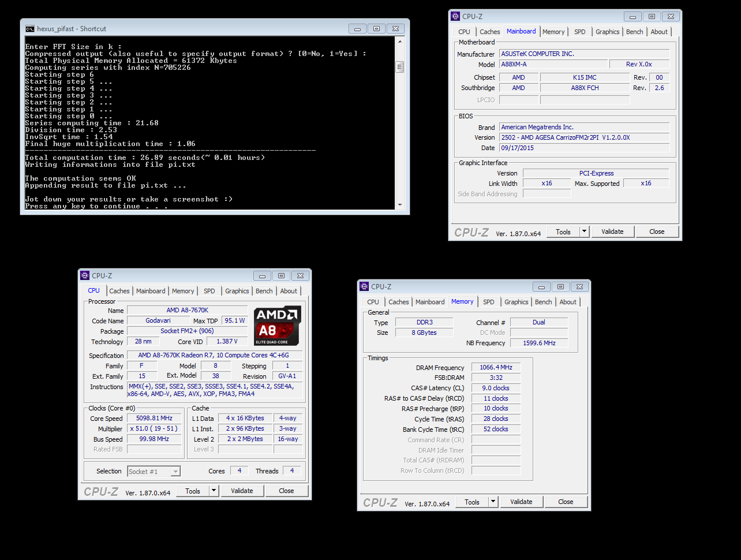The height and width of the screenshot is (560, 741).
Task: Click Close button in Memory window
Action: pos(566,502)
